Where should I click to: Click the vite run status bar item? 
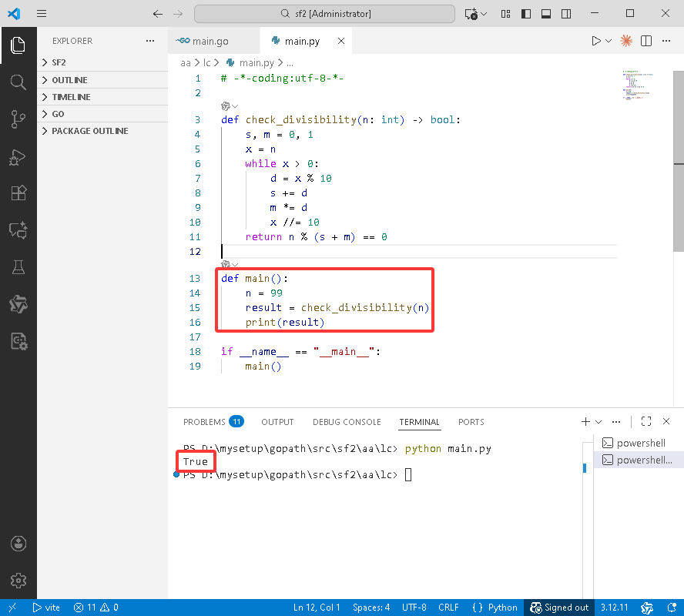pyautogui.click(x=46, y=608)
